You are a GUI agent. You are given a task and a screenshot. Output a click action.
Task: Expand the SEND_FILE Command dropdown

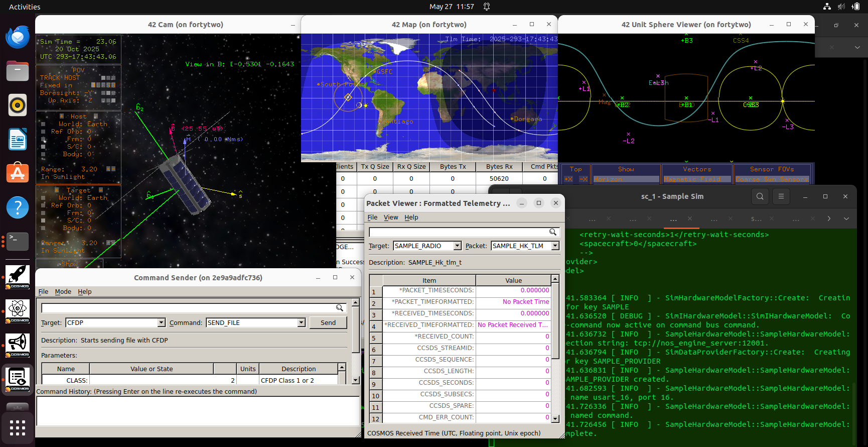pos(301,323)
